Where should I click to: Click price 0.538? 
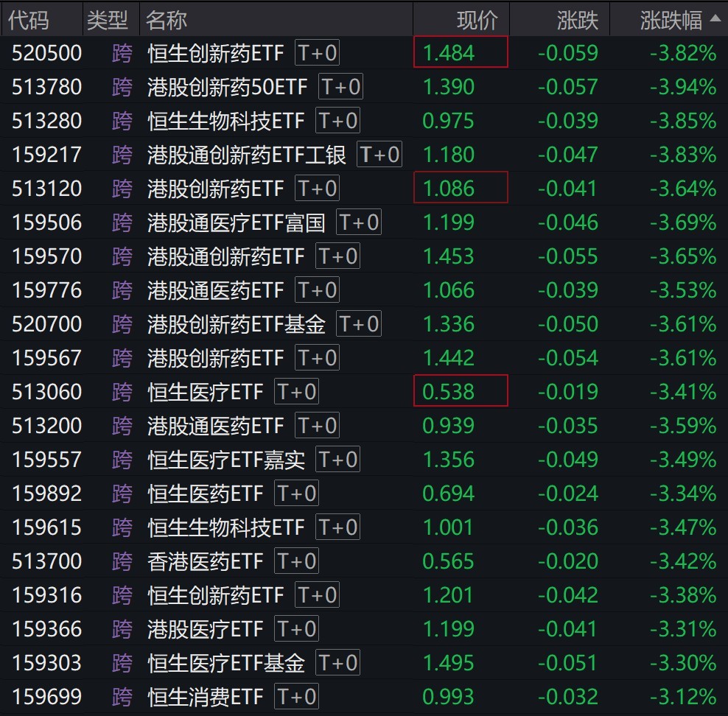coord(449,392)
